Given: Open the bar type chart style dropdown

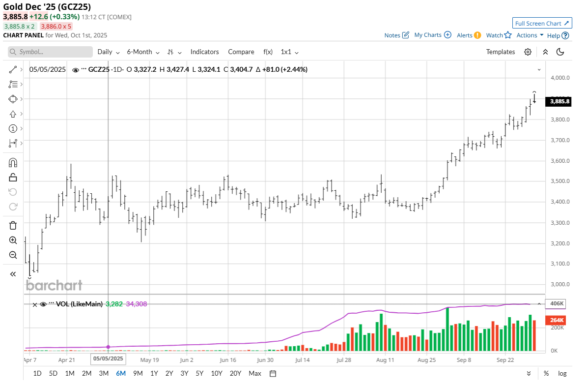Looking at the screenshot, I should (x=174, y=52).
